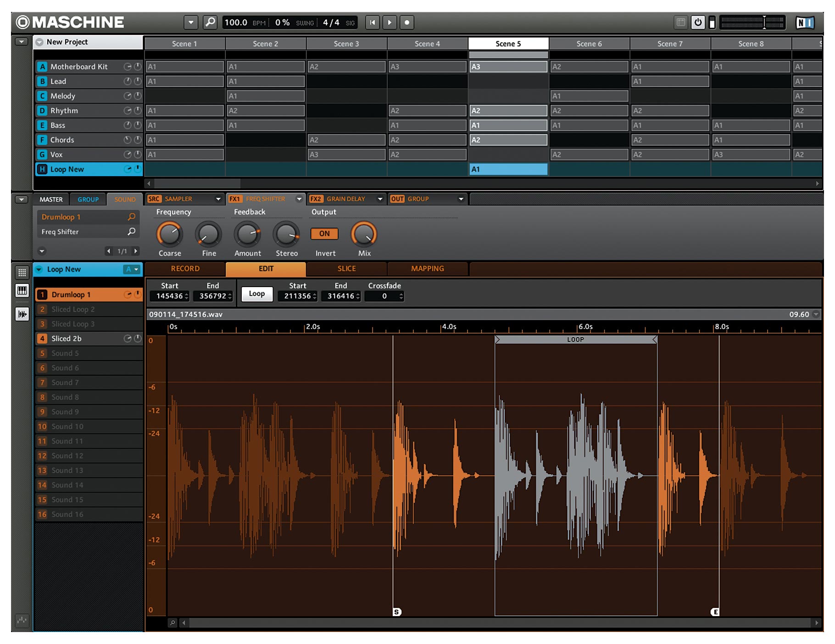
Task: Switch to the SLICE tab
Action: click(347, 269)
